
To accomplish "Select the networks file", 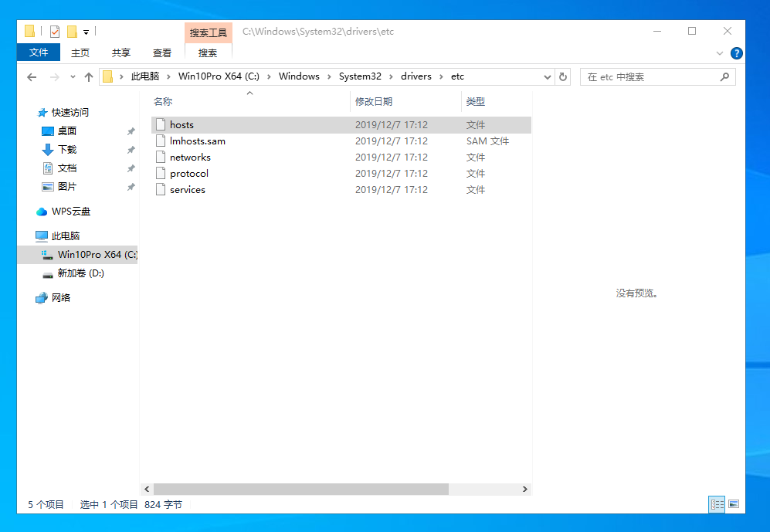I will coord(341,157).
